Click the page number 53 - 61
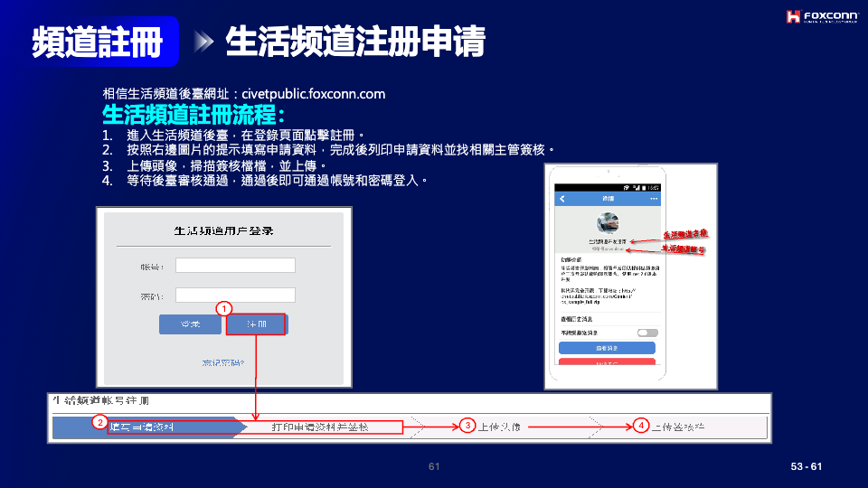Image resolution: width=868 pixels, height=488 pixels. (x=807, y=466)
